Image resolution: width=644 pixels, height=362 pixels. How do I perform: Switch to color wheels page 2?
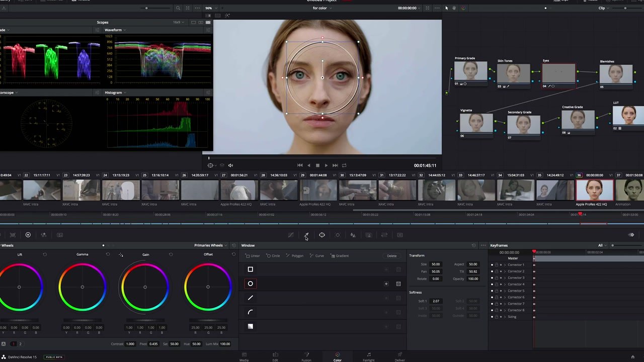[x=20, y=344]
